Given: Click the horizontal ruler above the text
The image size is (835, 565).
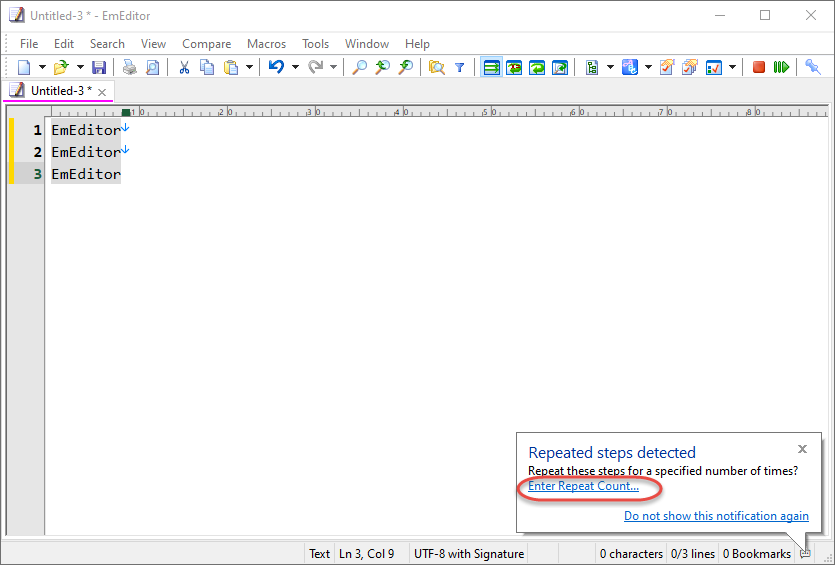Looking at the screenshot, I should click(439, 111).
